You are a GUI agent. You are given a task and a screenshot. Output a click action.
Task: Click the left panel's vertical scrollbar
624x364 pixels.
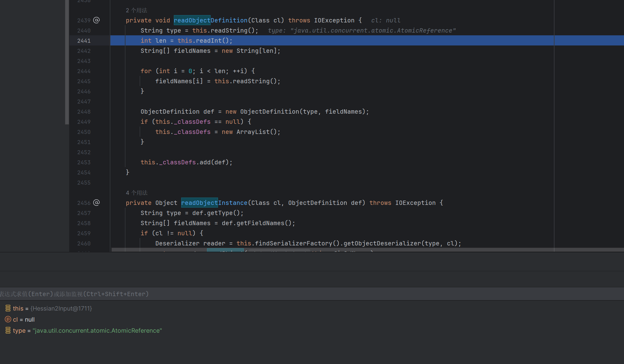click(x=67, y=61)
